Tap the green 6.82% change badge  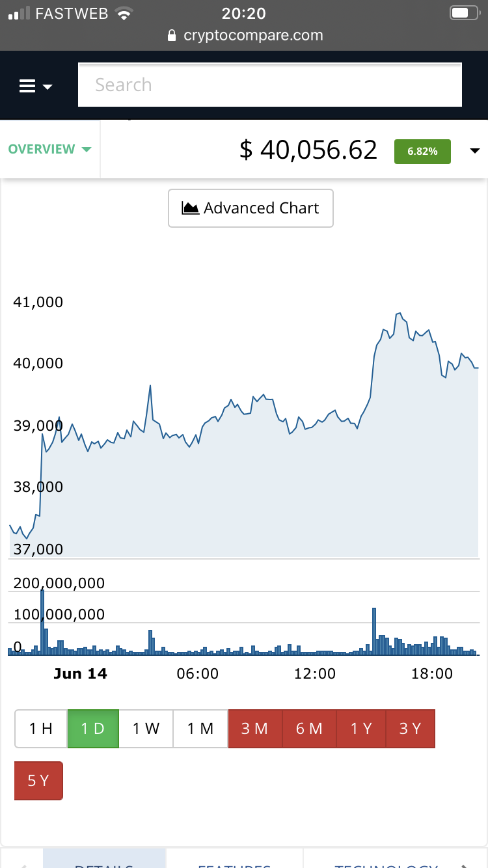[x=422, y=151]
